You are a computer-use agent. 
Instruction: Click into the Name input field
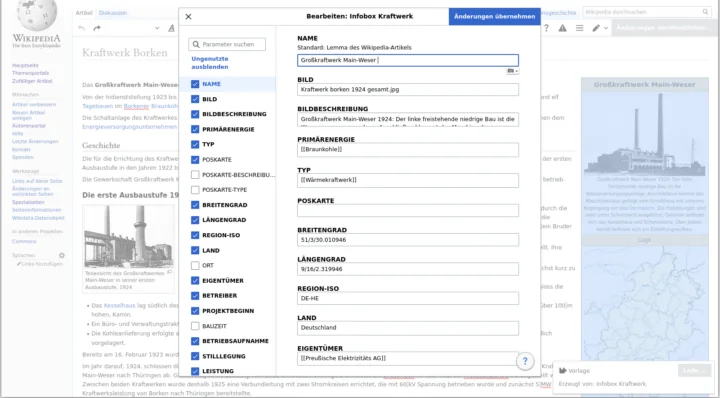[x=408, y=60]
